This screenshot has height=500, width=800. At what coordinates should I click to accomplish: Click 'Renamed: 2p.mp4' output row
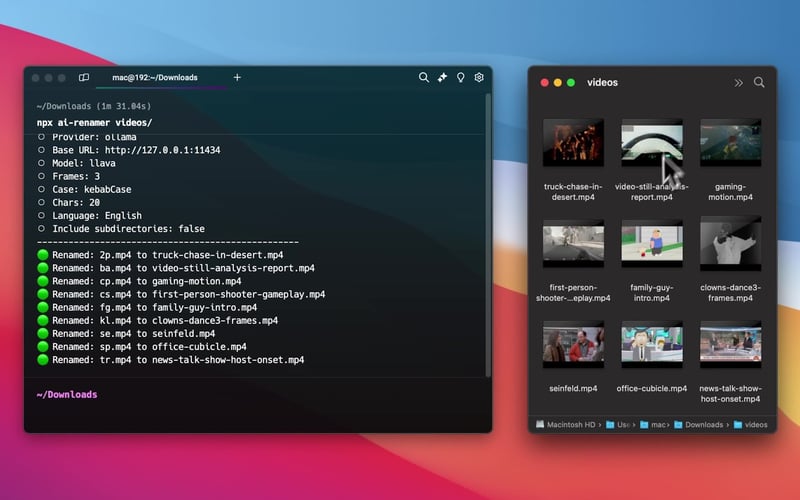click(x=160, y=255)
